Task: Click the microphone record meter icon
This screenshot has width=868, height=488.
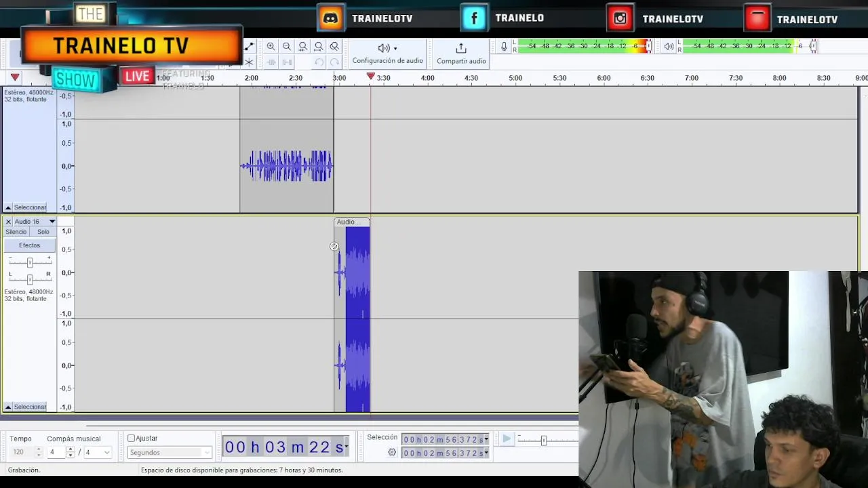Action: [504, 47]
